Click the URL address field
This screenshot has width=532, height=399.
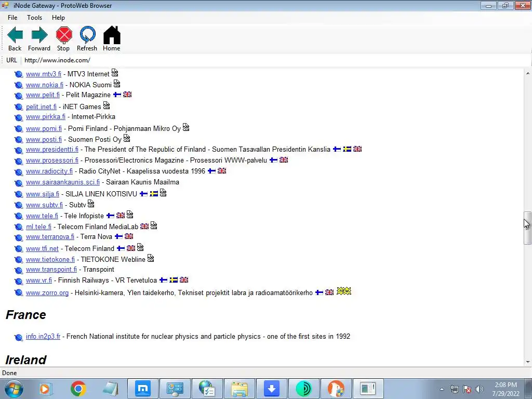coord(276,60)
